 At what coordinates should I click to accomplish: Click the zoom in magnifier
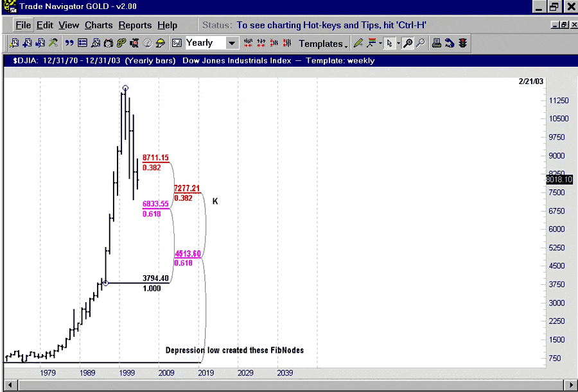tap(408, 44)
